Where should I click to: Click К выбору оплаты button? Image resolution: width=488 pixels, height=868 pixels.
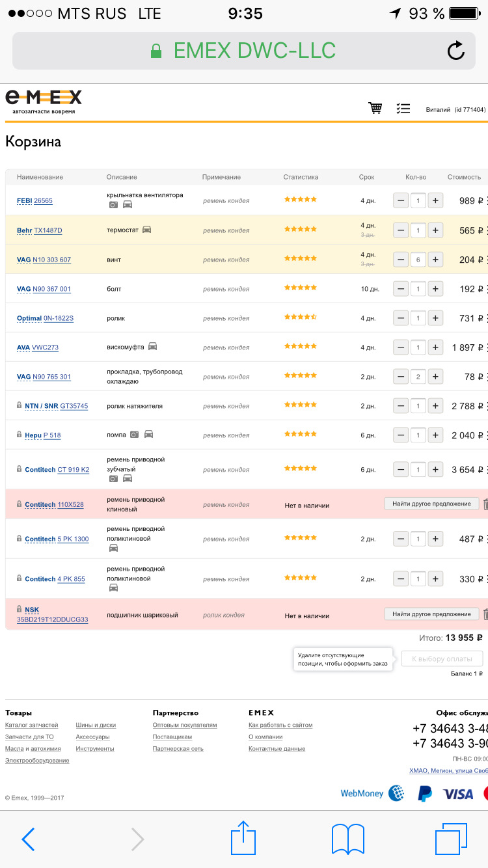[x=442, y=658]
